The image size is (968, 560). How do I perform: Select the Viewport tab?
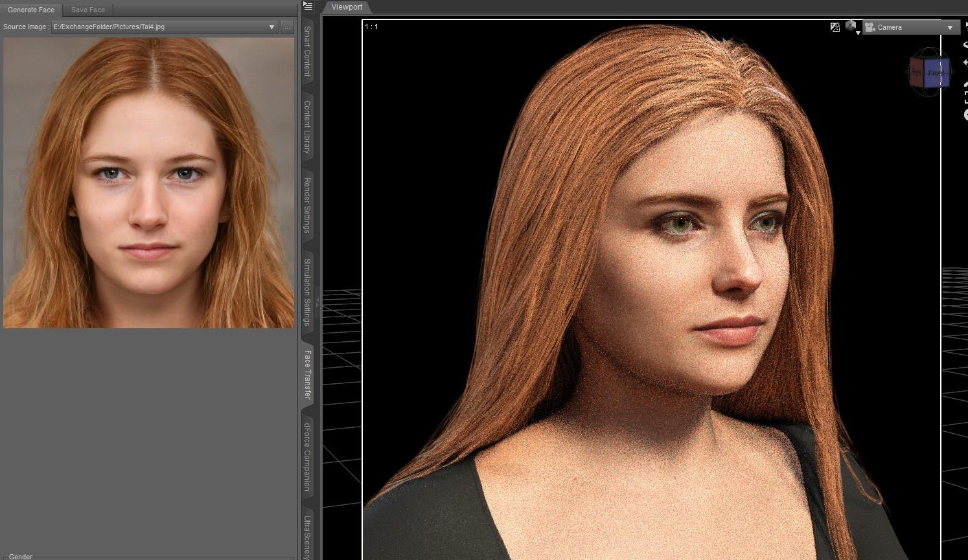pos(347,7)
